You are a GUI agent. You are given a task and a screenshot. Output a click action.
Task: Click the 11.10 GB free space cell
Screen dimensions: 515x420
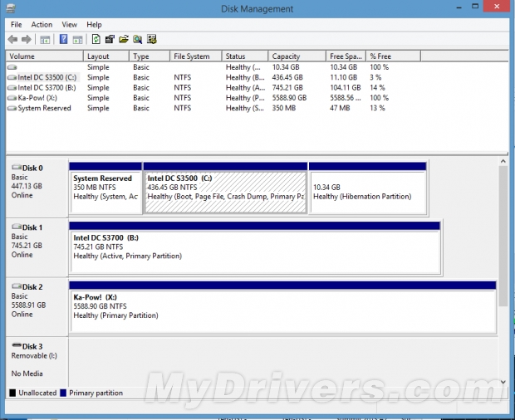click(x=343, y=78)
